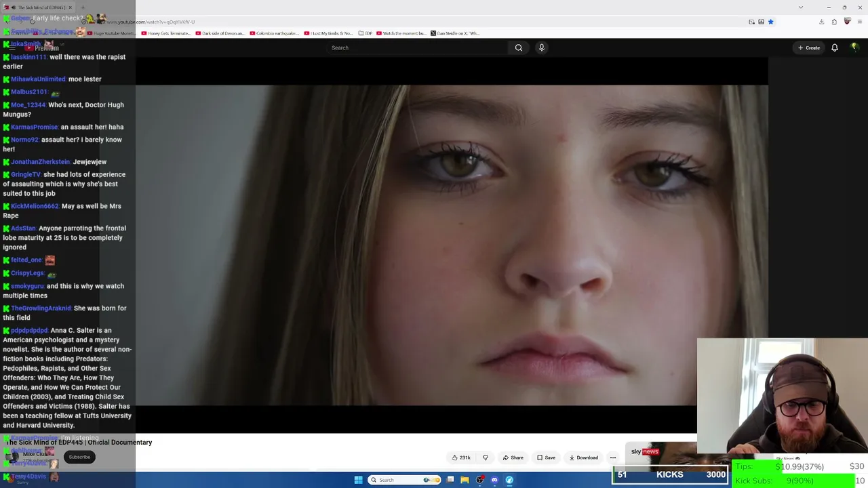Open 'Dark side of Devon an...' bookmark

point(220,33)
